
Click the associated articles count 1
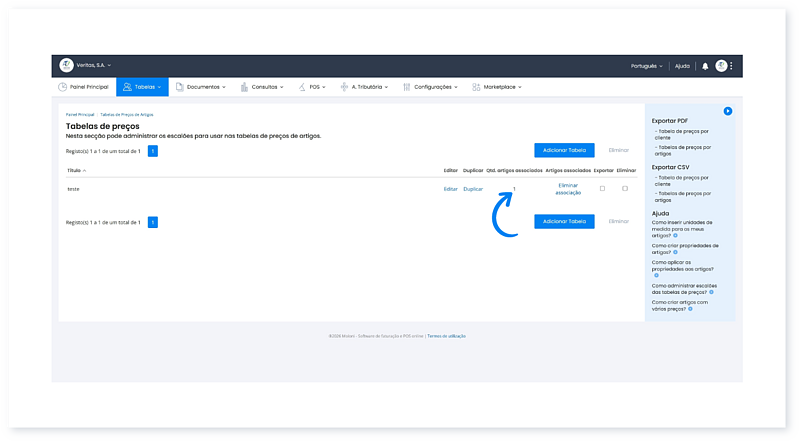coord(514,189)
